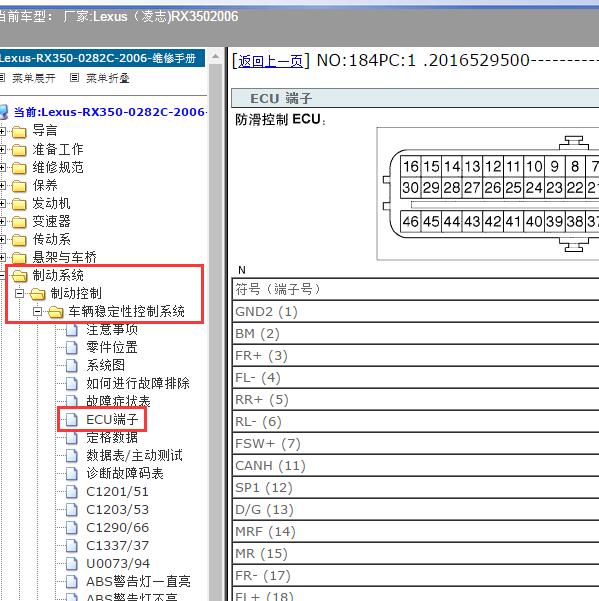Click the 系统图 page icon
The height and width of the screenshot is (601, 599).
click(x=72, y=366)
